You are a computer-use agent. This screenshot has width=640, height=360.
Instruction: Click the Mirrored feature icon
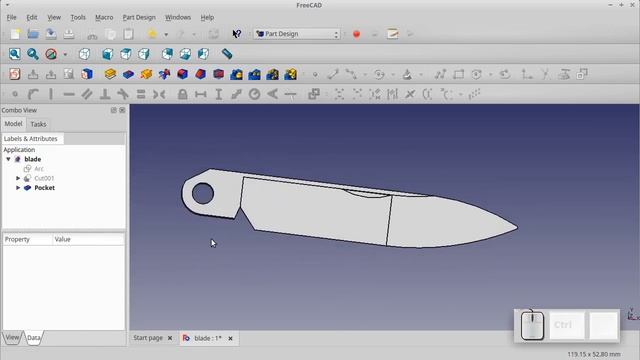click(236, 74)
